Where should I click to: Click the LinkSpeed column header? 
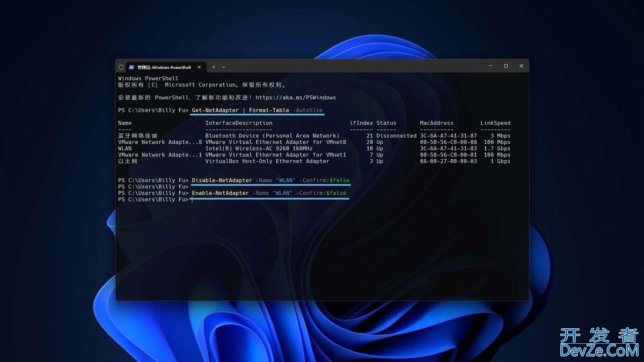(495, 123)
